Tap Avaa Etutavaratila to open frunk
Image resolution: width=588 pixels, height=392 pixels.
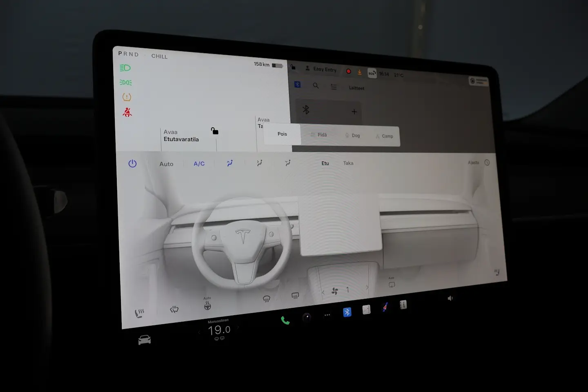click(181, 136)
